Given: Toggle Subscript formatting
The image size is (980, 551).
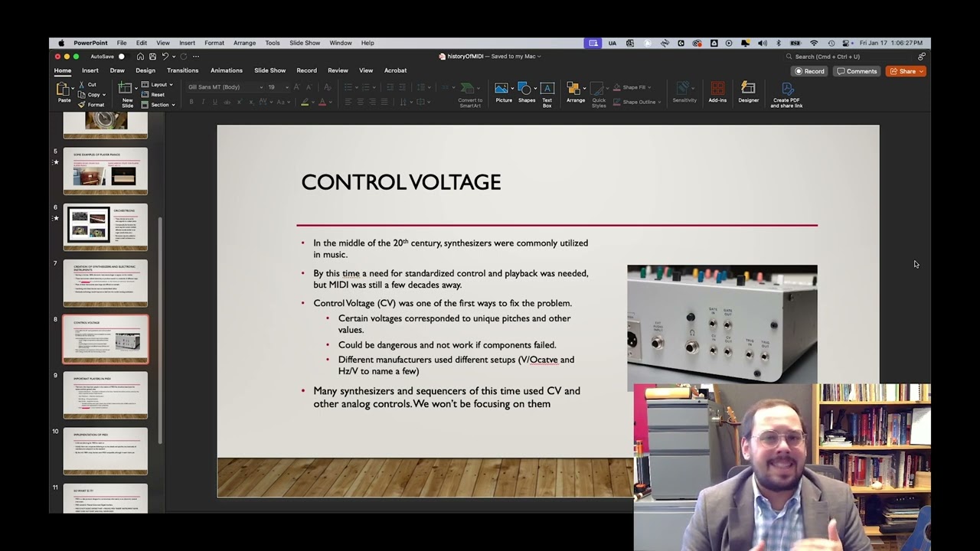Looking at the screenshot, I should (x=253, y=102).
